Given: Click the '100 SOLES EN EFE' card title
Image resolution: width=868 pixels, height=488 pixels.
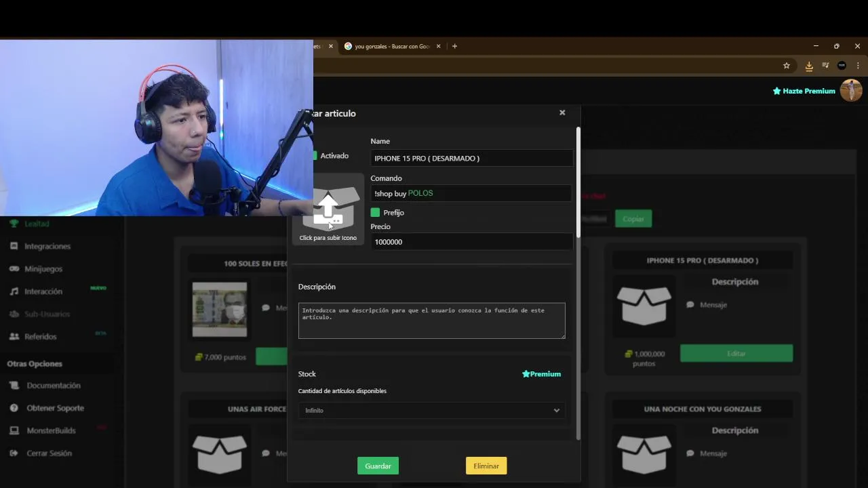Looking at the screenshot, I should tap(256, 264).
